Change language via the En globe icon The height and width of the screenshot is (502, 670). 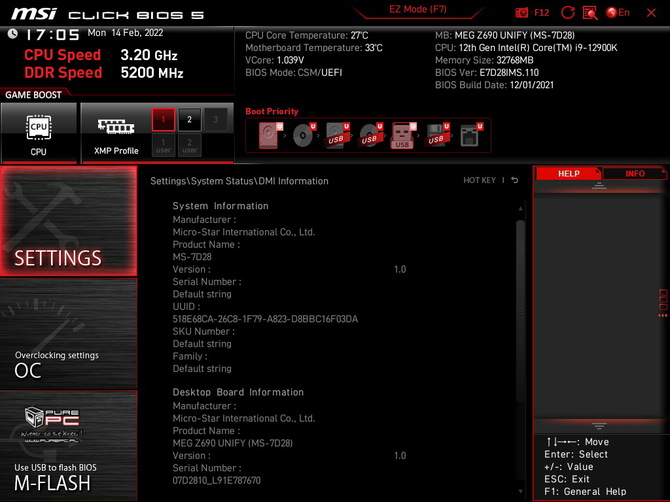[618, 13]
